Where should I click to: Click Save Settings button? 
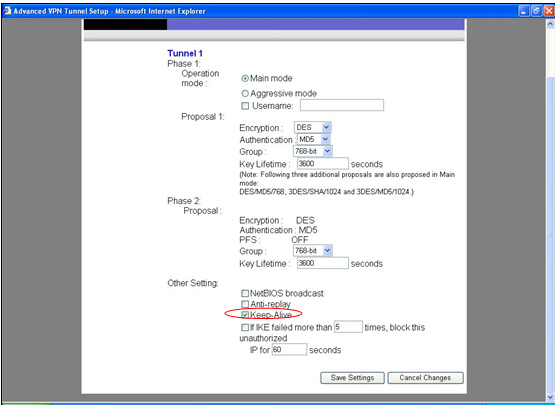(x=352, y=378)
